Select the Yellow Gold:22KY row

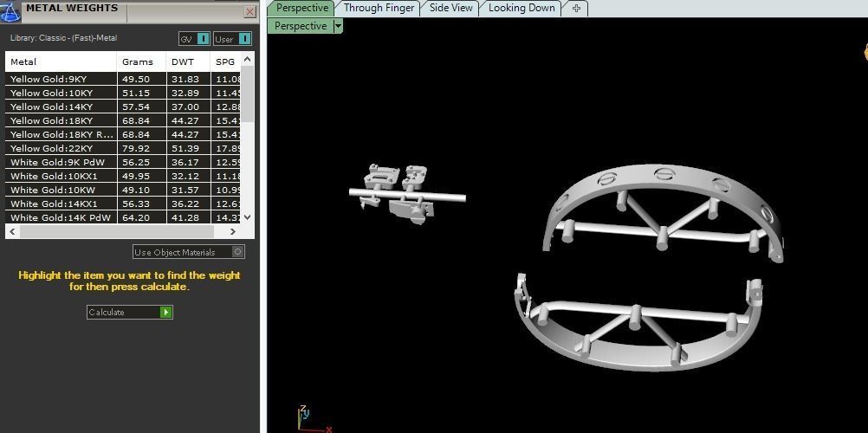pos(123,148)
